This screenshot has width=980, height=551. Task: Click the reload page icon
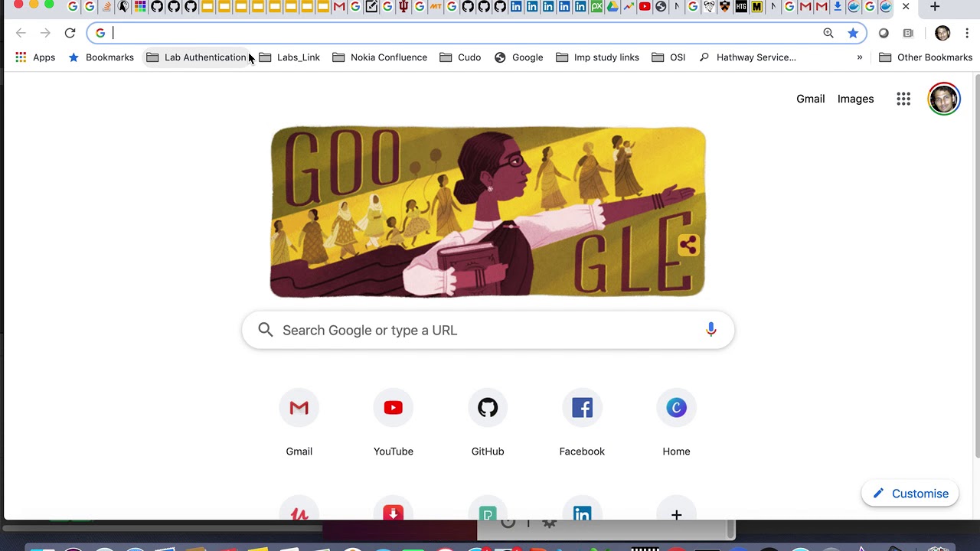(70, 33)
